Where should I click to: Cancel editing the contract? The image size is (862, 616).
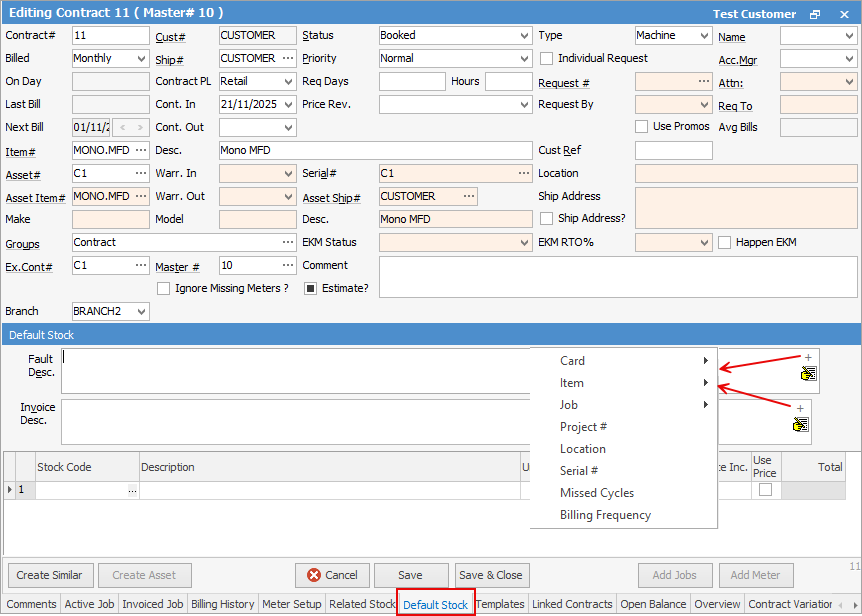click(333, 575)
